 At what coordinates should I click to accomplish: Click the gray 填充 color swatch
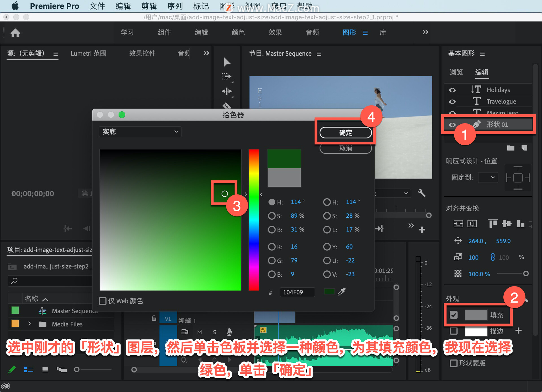tap(476, 315)
